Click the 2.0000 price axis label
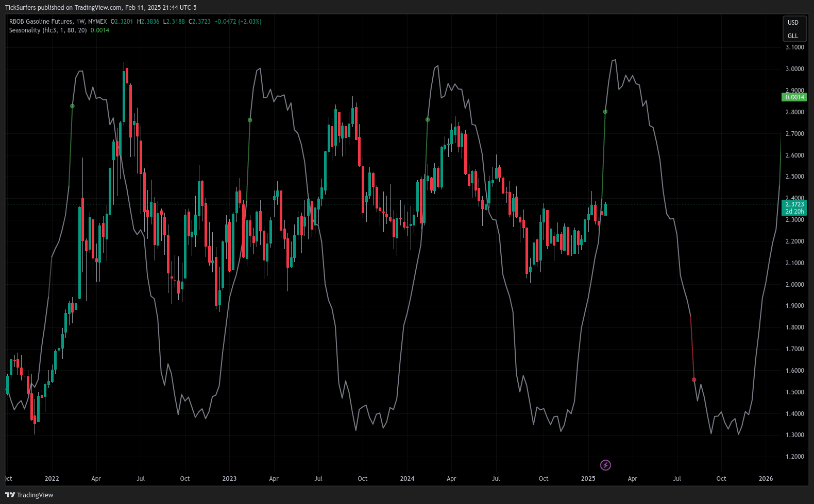 coord(794,285)
